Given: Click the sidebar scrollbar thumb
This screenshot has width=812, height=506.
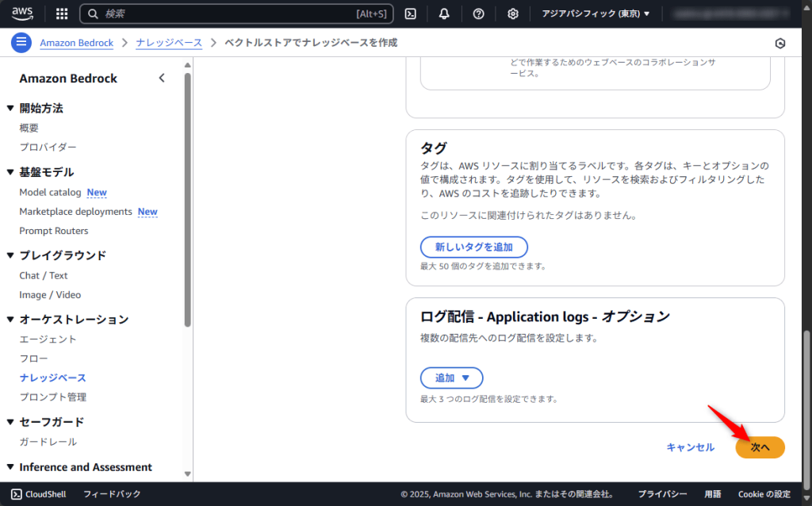Looking at the screenshot, I should tap(187, 200).
